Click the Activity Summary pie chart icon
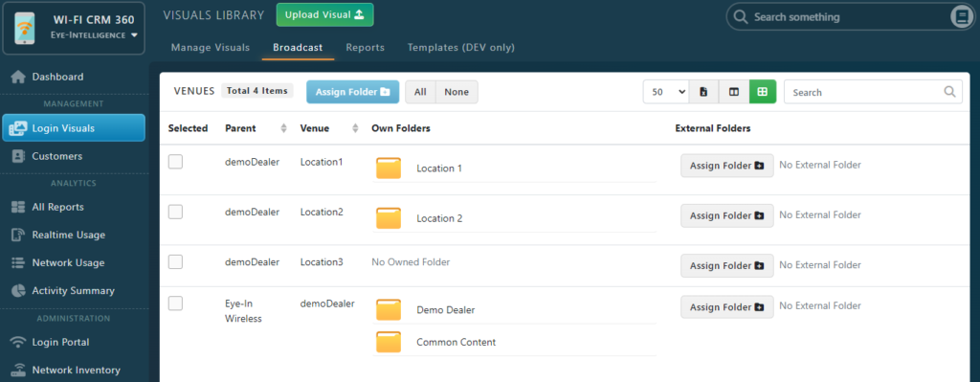 tap(18, 291)
